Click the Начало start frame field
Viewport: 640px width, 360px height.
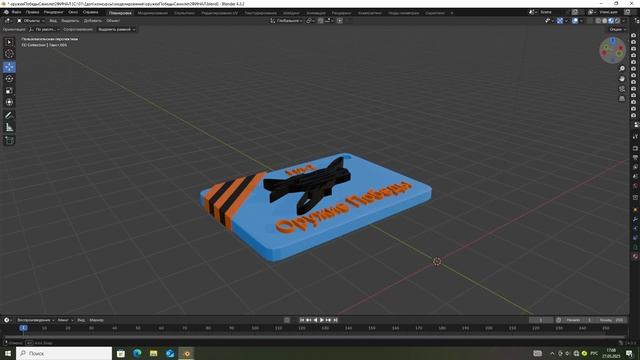click(578, 320)
